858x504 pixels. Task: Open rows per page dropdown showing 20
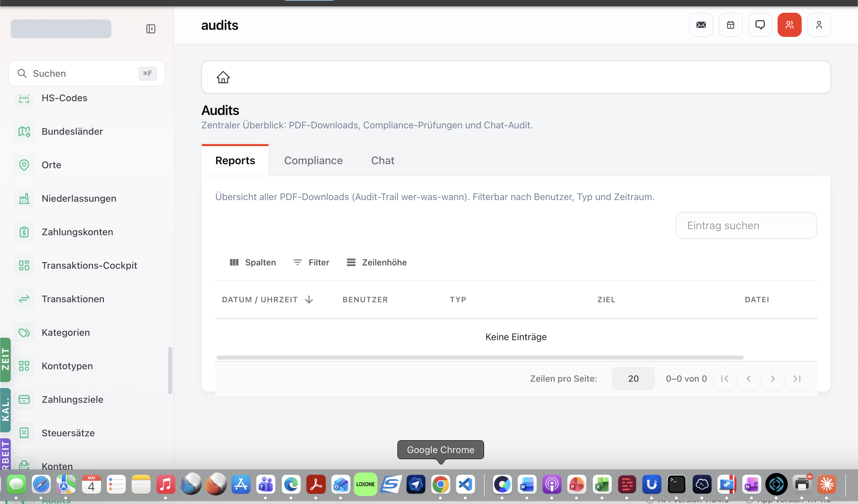coord(633,378)
